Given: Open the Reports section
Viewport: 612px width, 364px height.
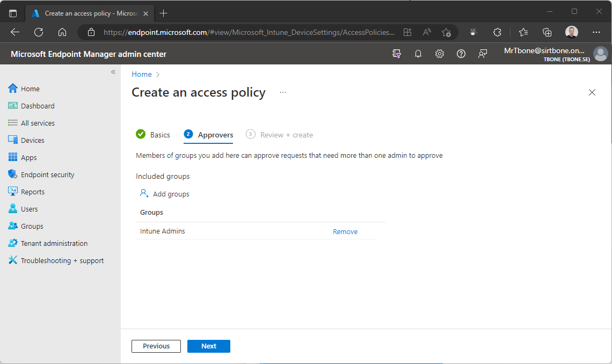Looking at the screenshot, I should [33, 191].
